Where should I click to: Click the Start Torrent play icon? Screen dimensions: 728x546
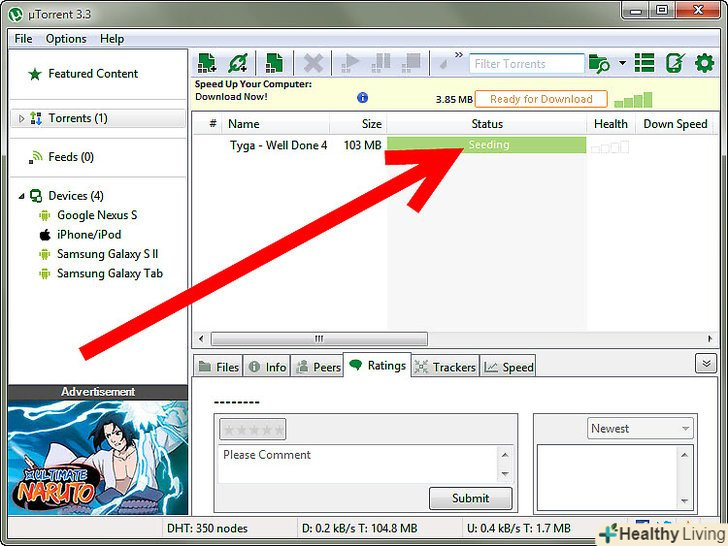350,63
